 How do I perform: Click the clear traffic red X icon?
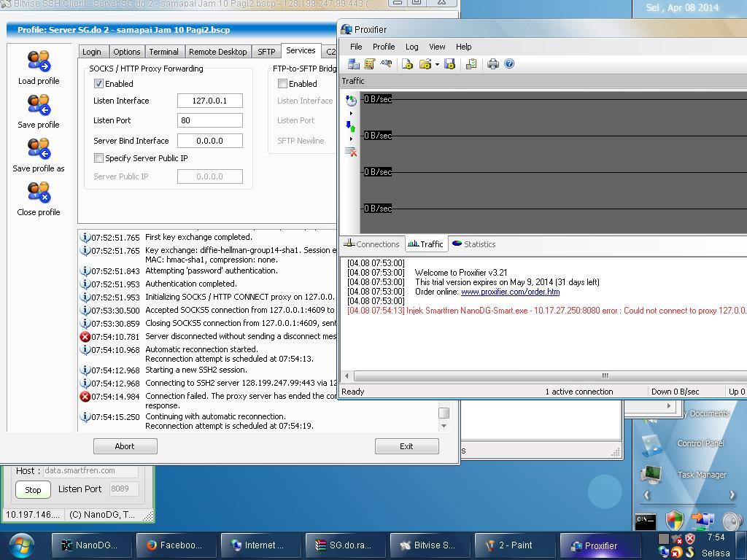(x=351, y=152)
